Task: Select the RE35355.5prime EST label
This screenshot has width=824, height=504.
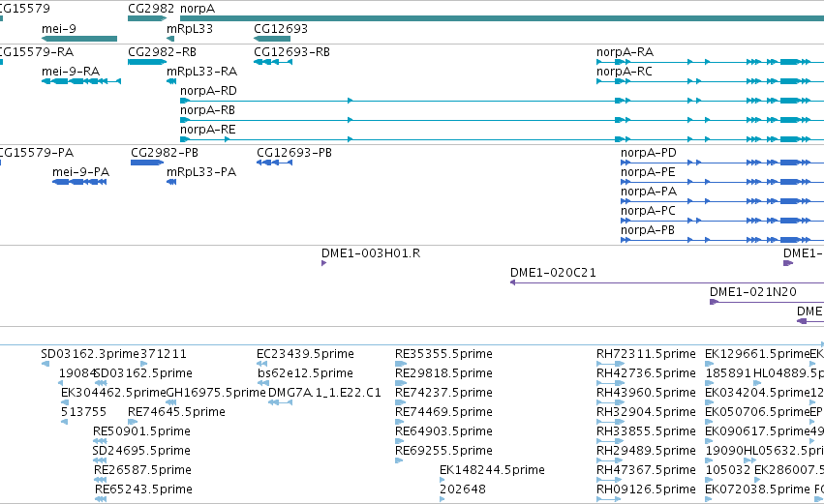Action: point(444,354)
